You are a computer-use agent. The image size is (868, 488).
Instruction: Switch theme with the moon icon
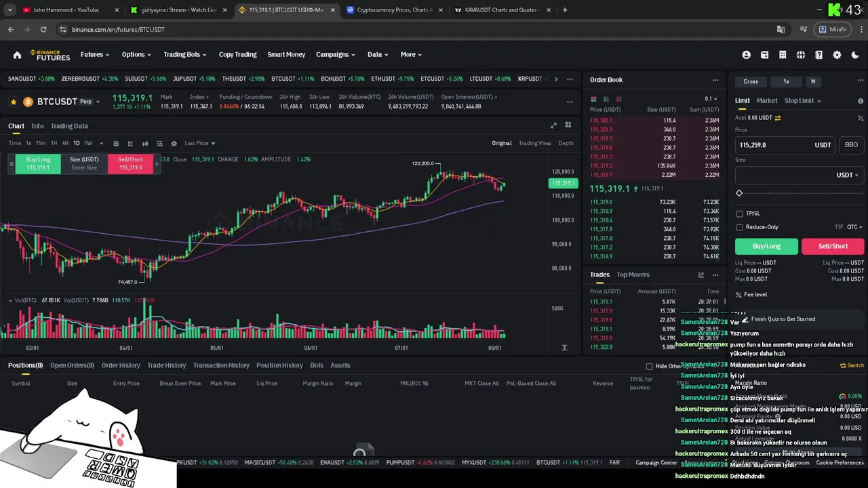(855, 55)
